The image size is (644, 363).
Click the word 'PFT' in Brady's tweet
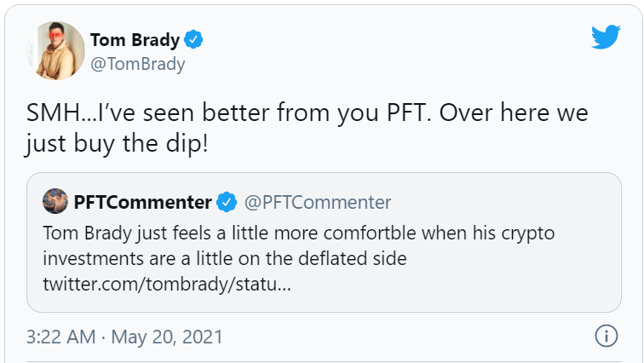(406, 112)
